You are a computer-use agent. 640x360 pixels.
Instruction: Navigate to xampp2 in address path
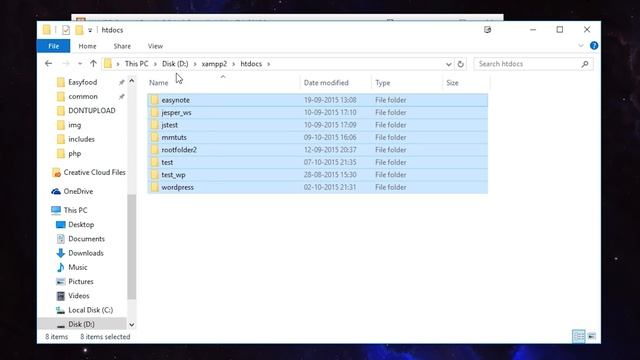point(214,64)
